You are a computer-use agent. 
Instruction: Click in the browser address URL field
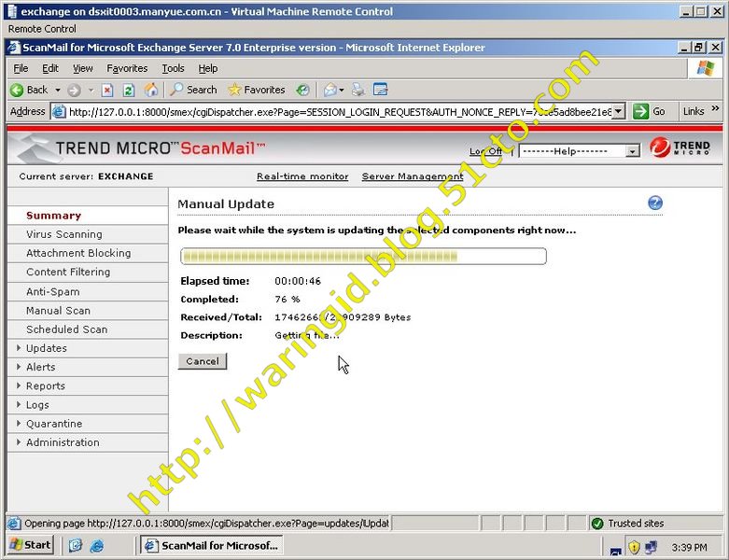[x=336, y=111]
